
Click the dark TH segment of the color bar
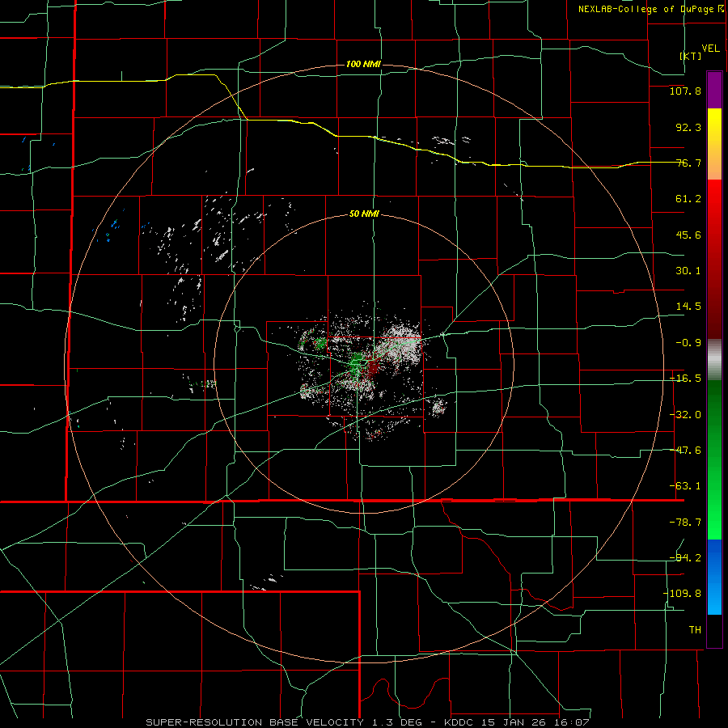click(714, 630)
